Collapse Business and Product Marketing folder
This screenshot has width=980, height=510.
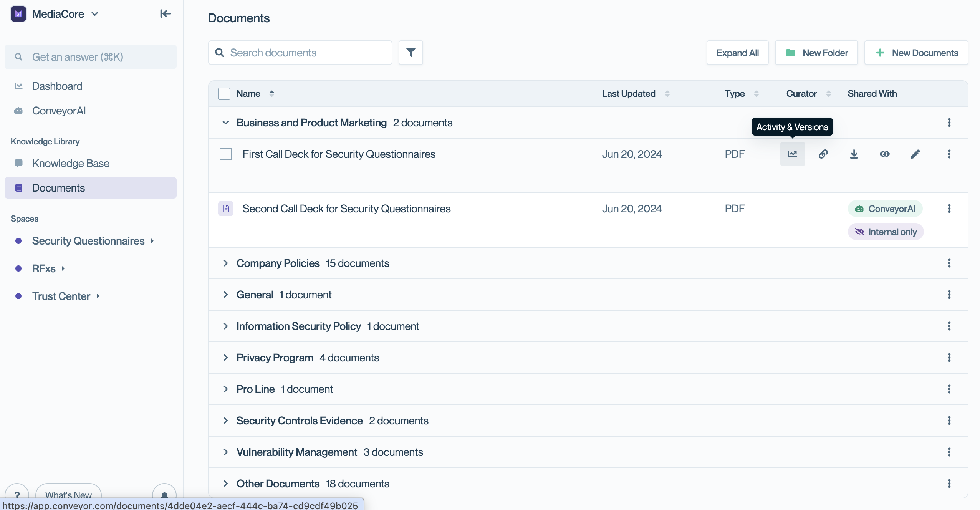(226, 123)
